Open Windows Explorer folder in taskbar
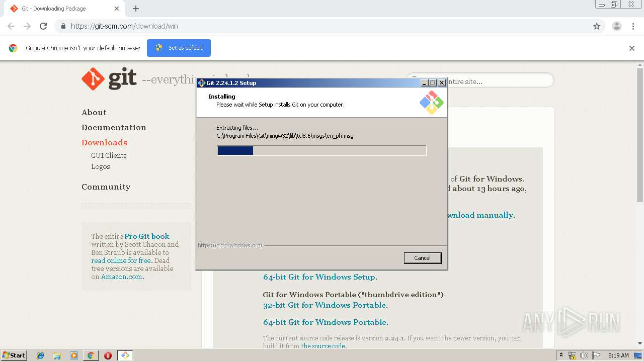The width and height of the screenshot is (644, 362). [x=57, y=355]
